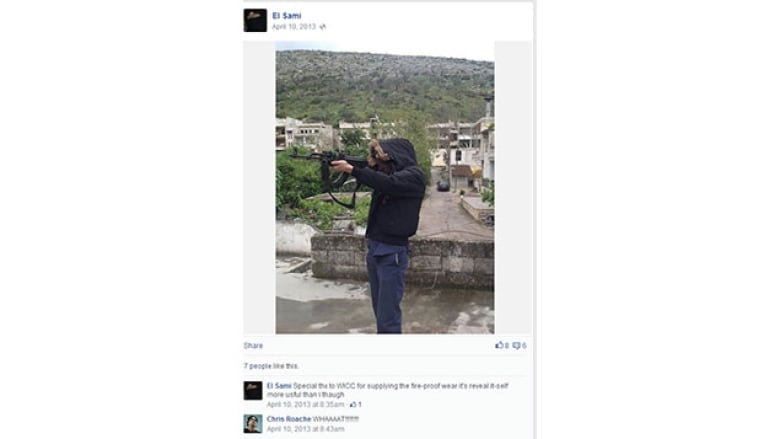Click Chris Roache's profile picture
Viewport: 780px width, 439px height.
pyautogui.click(x=253, y=424)
